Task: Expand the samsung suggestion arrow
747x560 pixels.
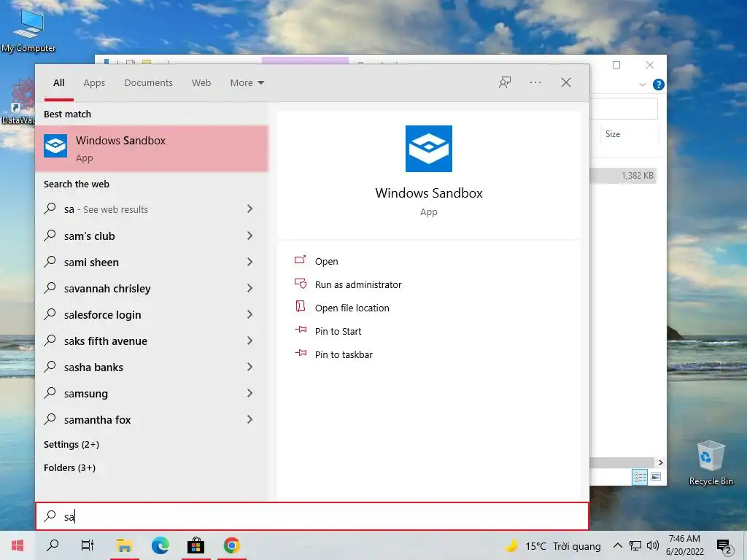Action: 249,392
